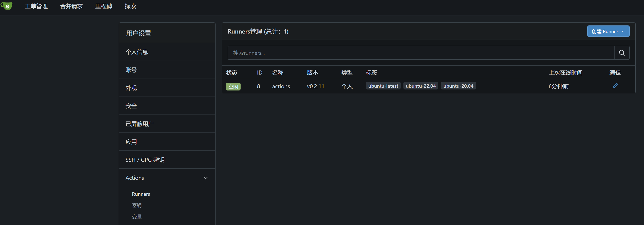644x225 pixels.
Task: Collapse the Actions section chevron
Action: coord(205,178)
